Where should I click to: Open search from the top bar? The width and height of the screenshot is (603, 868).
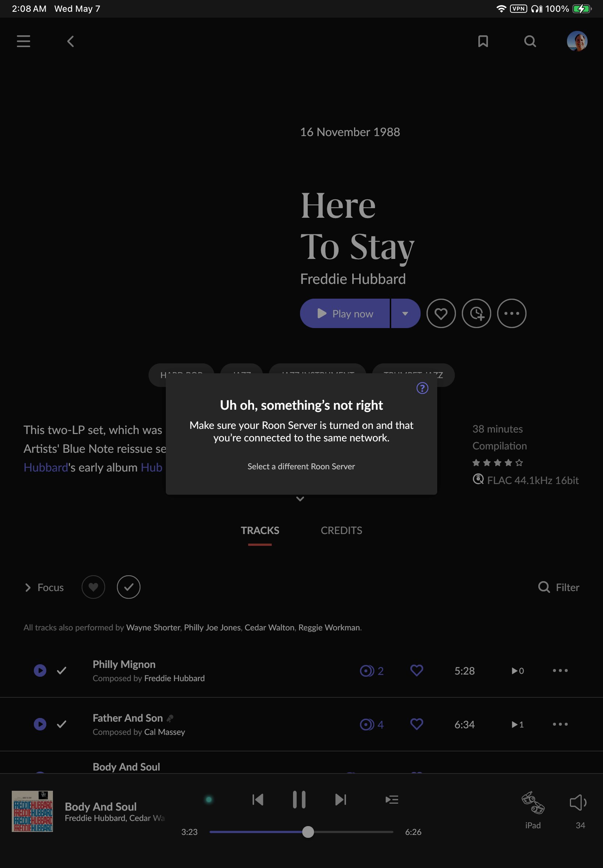pyautogui.click(x=530, y=41)
